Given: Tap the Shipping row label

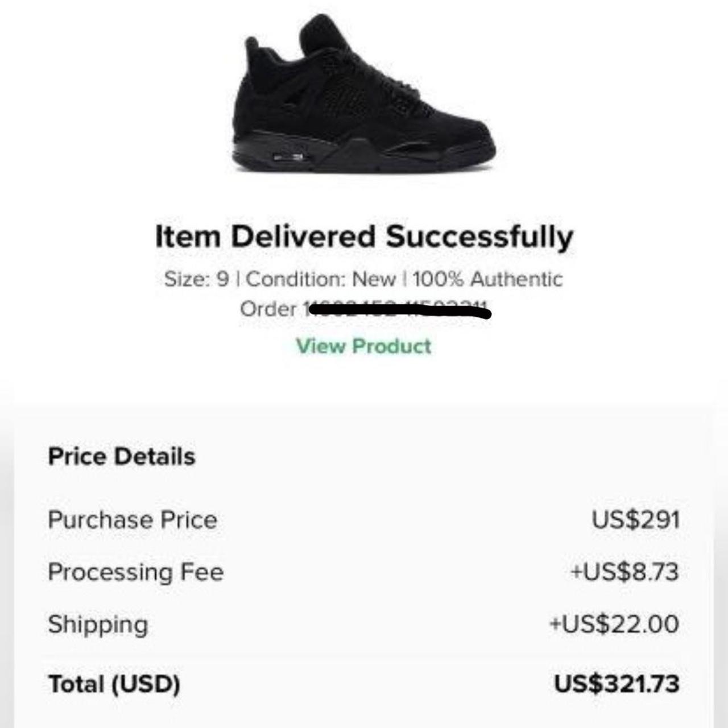Looking at the screenshot, I should tap(98, 624).
